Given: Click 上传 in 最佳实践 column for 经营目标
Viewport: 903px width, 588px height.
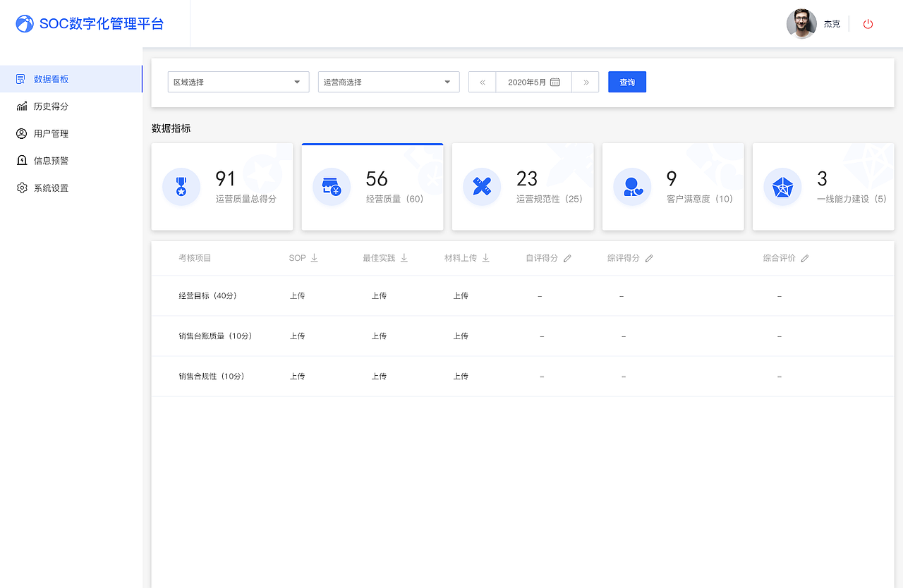Looking at the screenshot, I should tap(379, 296).
